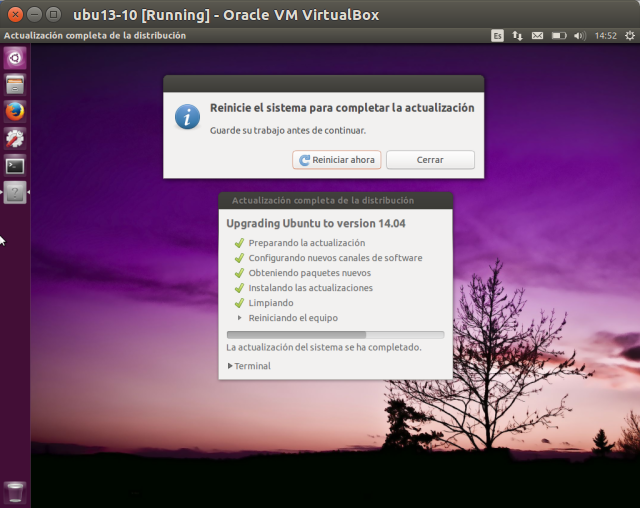The width and height of the screenshot is (640, 508).
Task: Click 'Obteniendo paquetes nuevos' step
Action: (x=310, y=273)
